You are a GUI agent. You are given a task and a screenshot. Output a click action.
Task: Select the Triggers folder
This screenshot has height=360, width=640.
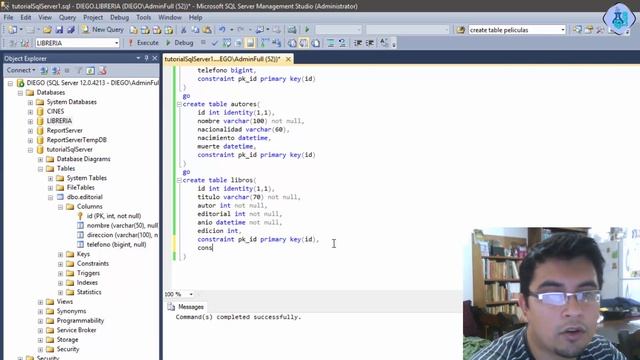click(x=88, y=273)
